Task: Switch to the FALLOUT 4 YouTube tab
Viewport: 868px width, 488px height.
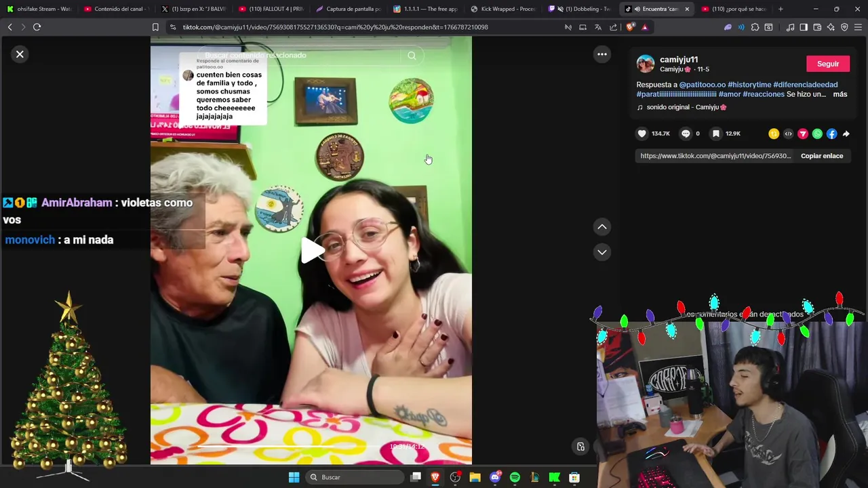Action: (271, 9)
